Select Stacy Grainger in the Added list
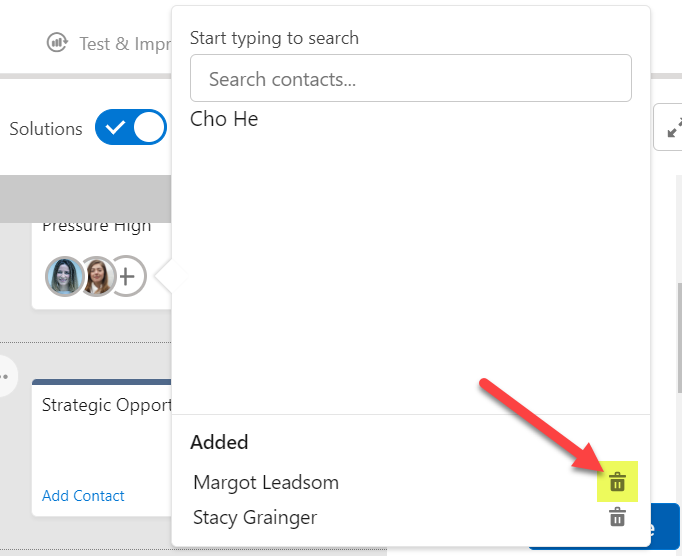The image size is (682, 556). point(255,518)
